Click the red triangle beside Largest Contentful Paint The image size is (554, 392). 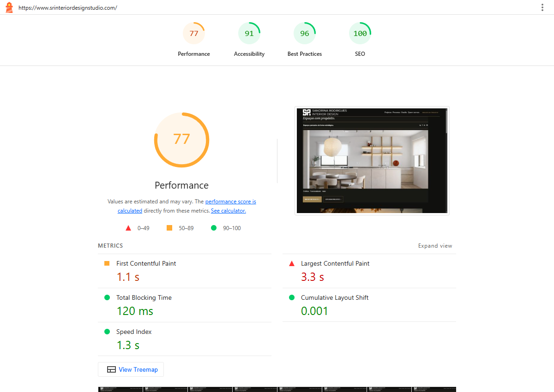(292, 263)
